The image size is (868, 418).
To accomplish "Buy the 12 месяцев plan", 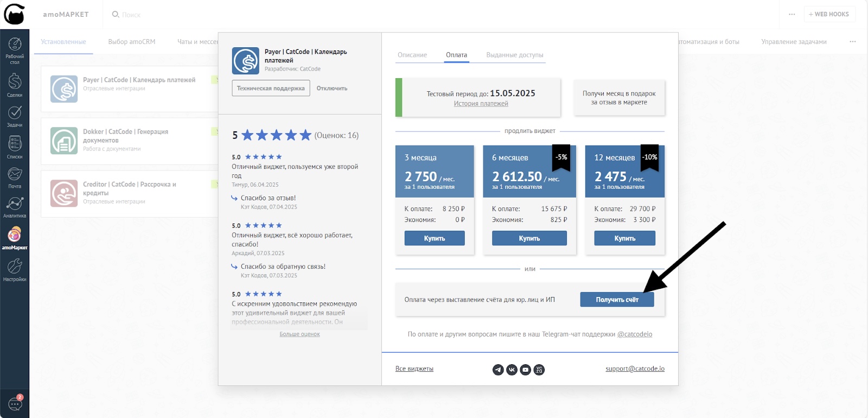I will [625, 238].
